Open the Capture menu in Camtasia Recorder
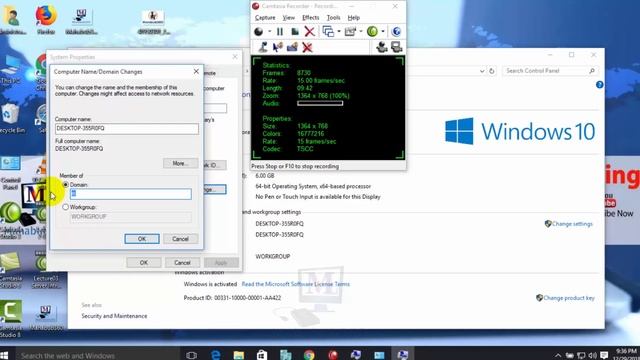Screen dimensions: 640x360 pyautogui.click(x=265, y=18)
